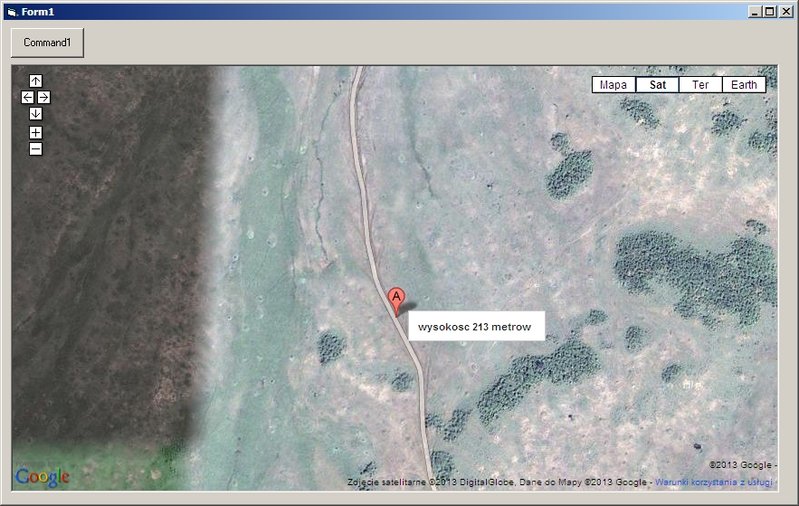
Task: Click the Form1 title bar icon
Action: point(12,12)
